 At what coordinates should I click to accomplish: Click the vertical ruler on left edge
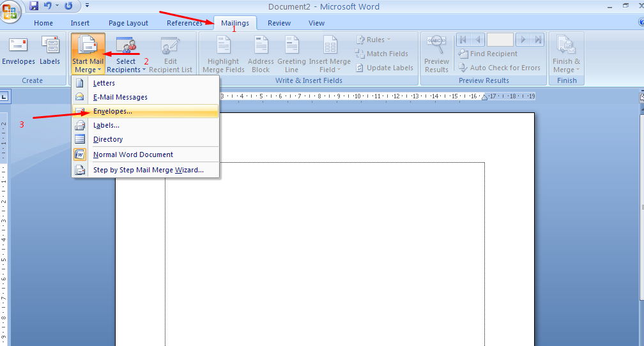[x=4, y=230]
